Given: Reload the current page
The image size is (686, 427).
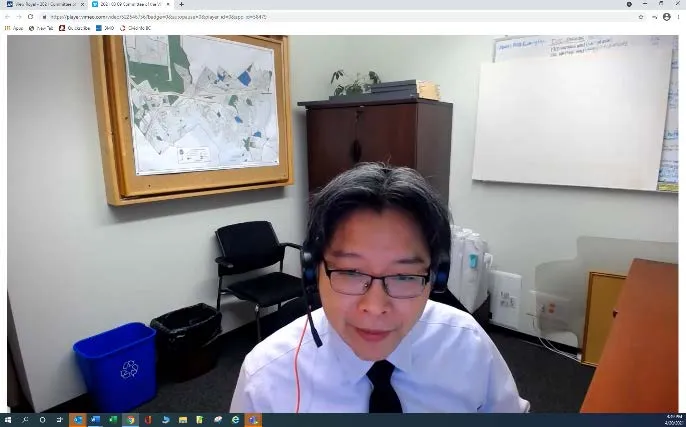Looking at the screenshot, I should 30,17.
